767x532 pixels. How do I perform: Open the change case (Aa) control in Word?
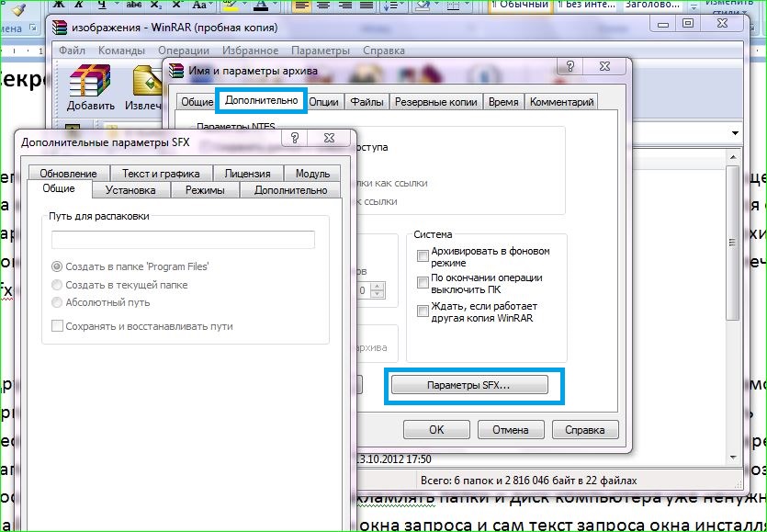pos(199,5)
